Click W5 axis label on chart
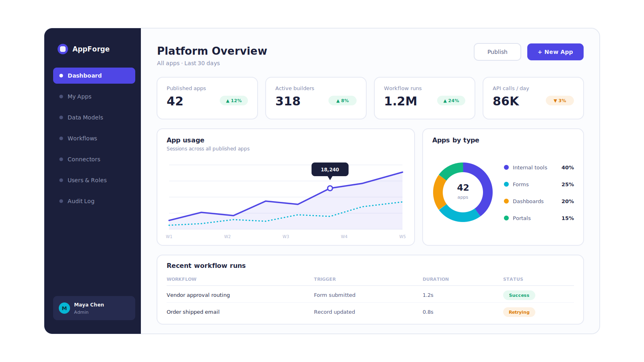This screenshot has height=362, width=644. [x=402, y=237]
